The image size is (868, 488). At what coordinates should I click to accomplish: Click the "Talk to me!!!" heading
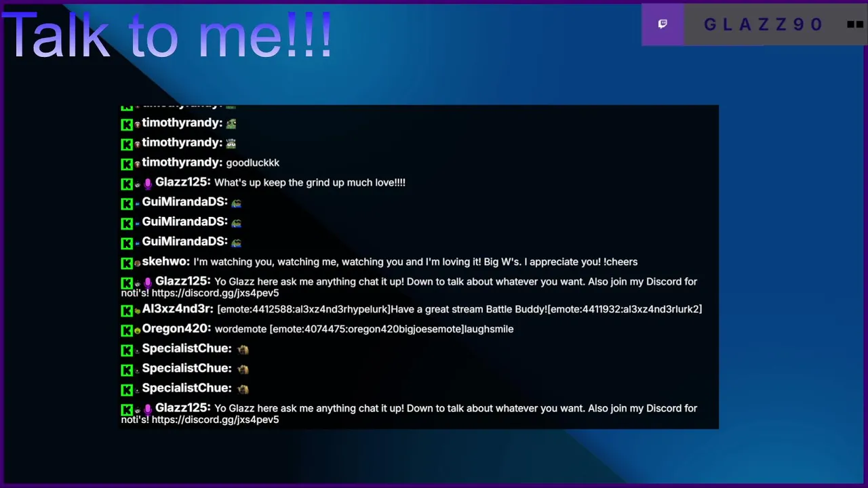pos(167,34)
